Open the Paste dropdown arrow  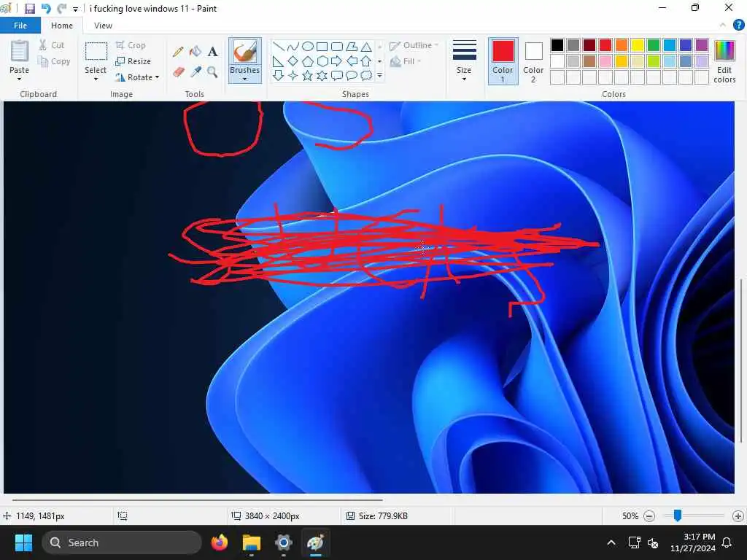19,79
